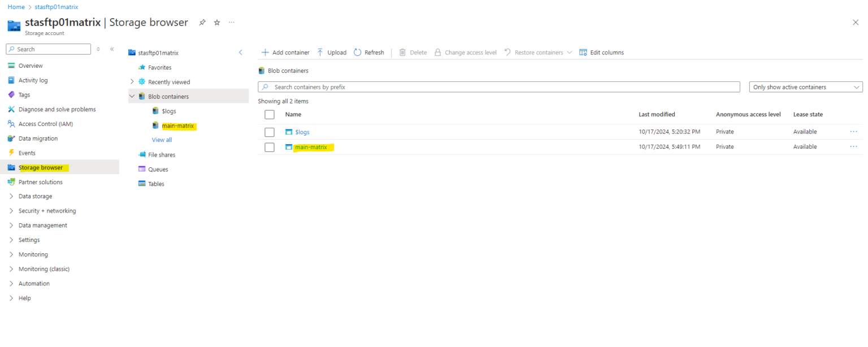Click the Refresh icon on the toolbar
Viewport: 868px width, 347px height.
pos(357,52)
